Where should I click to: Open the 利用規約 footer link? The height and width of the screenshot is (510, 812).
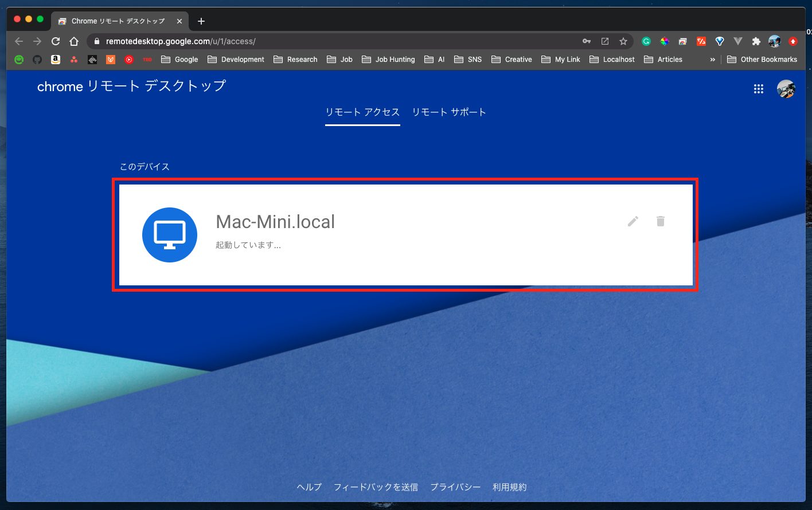click(x=509, y=487)
